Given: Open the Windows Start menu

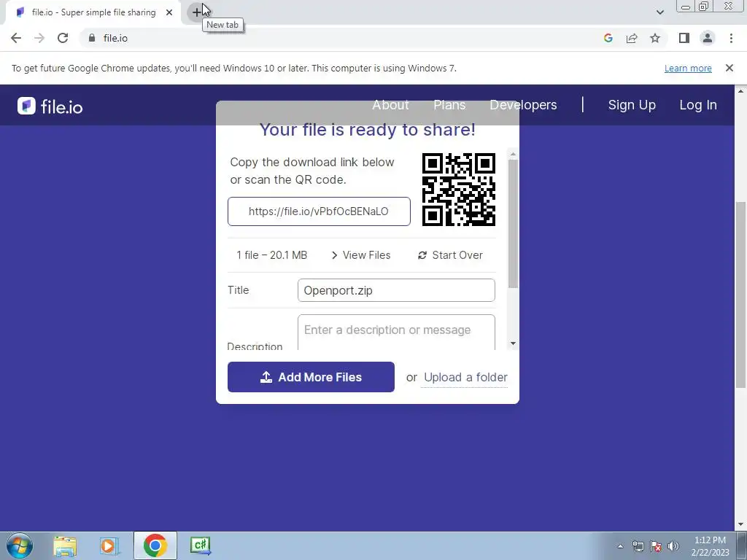Looking at the screenshot, I should point(20,545).
